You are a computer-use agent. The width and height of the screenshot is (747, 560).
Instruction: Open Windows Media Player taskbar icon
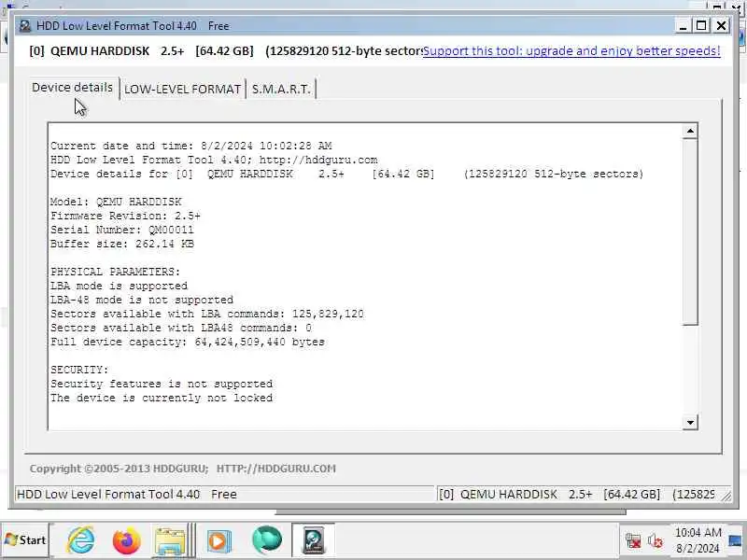click(x=219, y=541)
